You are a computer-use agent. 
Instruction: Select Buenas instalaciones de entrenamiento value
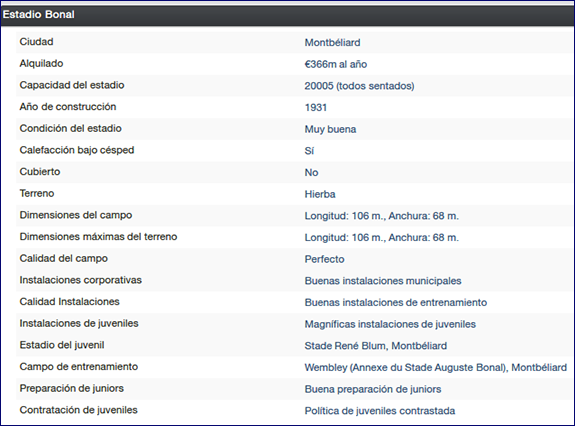[396, 302]
